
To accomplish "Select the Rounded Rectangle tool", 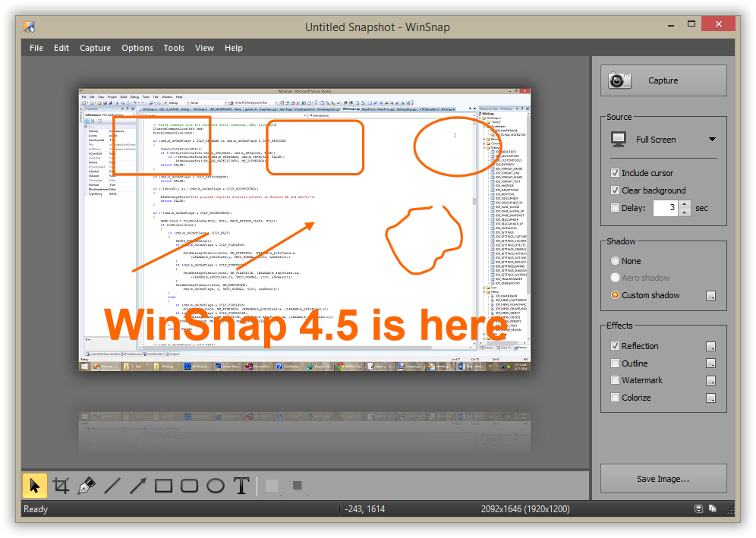I will (190, 486).
